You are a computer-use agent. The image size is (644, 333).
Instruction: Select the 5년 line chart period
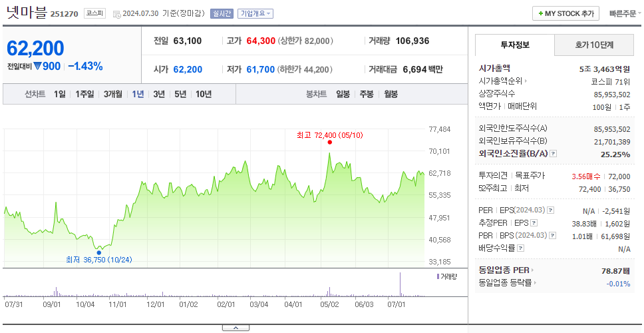coord(180,94)
